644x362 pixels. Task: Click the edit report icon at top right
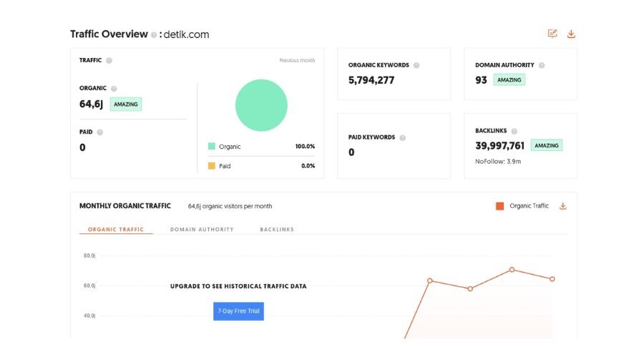point(552,34)
